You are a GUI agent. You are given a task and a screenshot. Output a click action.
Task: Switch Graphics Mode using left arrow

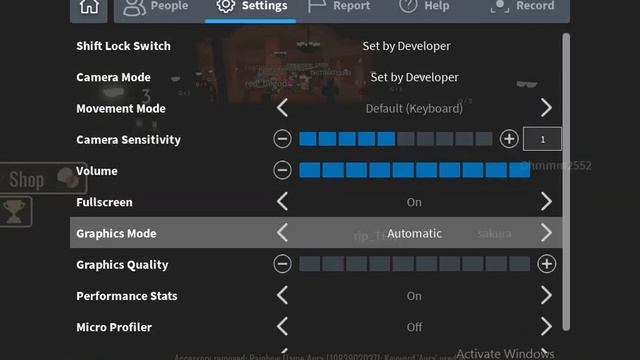282,233
